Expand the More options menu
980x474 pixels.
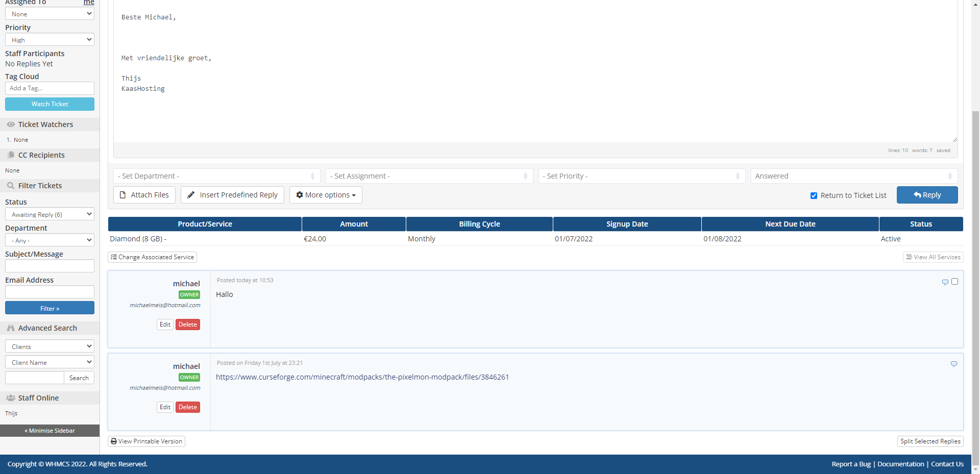point(326,195)
